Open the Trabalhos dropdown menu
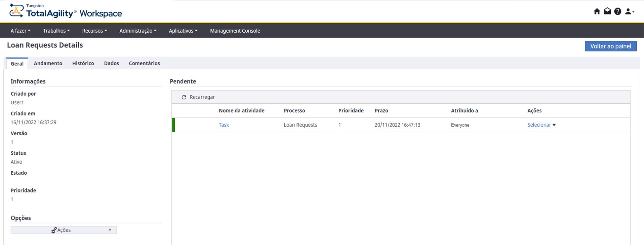 [x=56, y=31]
